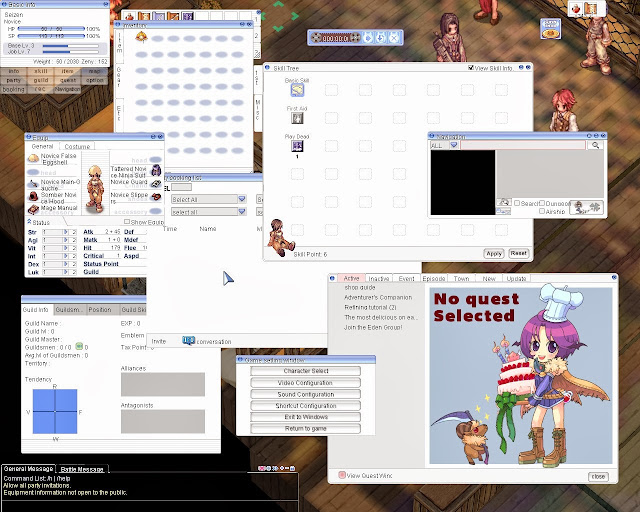
Task: Check the Show Equip checkbox
Action: [127, 222]
